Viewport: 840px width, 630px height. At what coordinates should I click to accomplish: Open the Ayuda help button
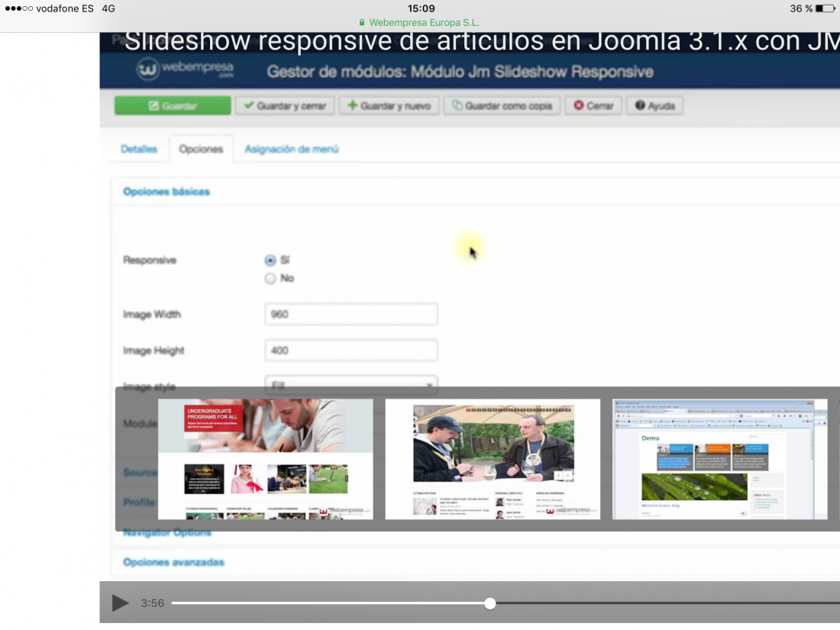click(654, 105)
